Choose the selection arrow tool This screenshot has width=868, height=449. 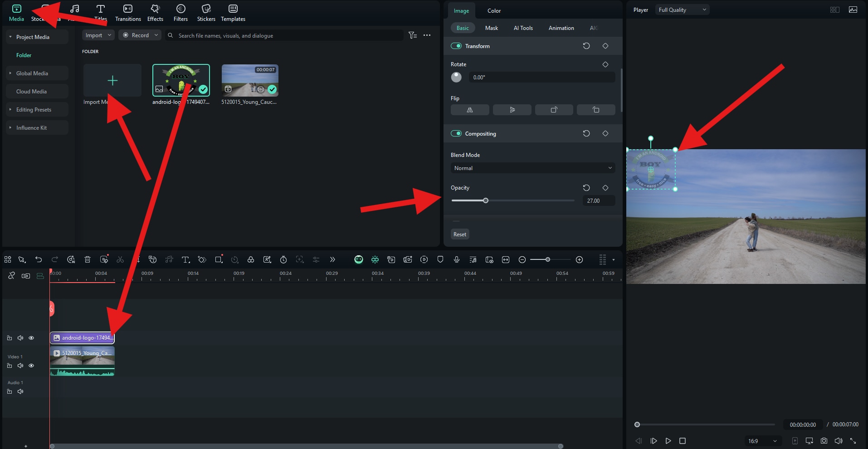(x=22, y=259)
